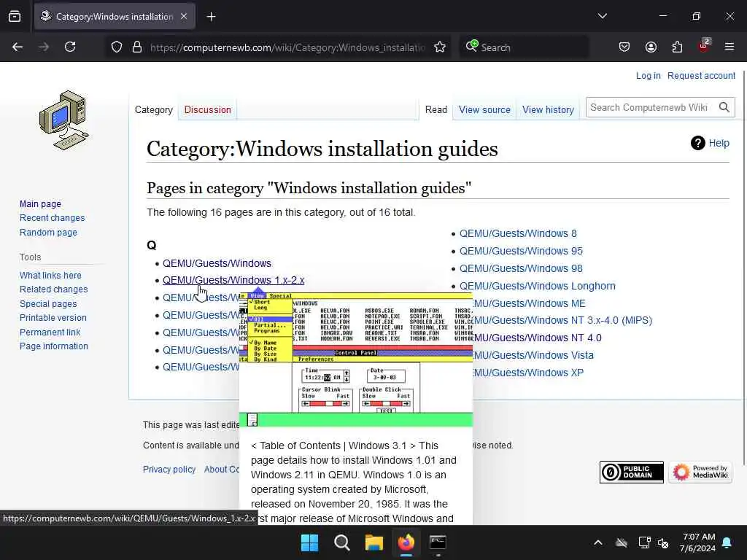Click the Computernewb wiki logo
The image size is (747, 560).
click(x=64, y=120)
